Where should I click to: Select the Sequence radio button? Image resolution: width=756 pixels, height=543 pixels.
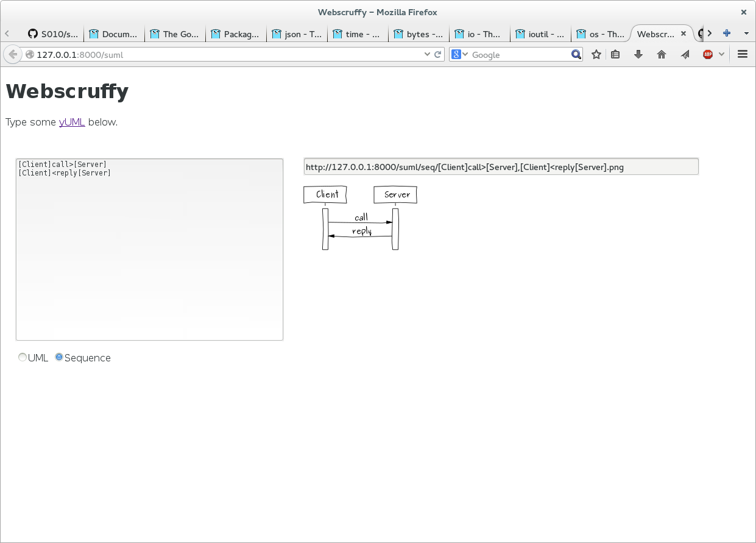pyautogui.click(x=59, y=357)
